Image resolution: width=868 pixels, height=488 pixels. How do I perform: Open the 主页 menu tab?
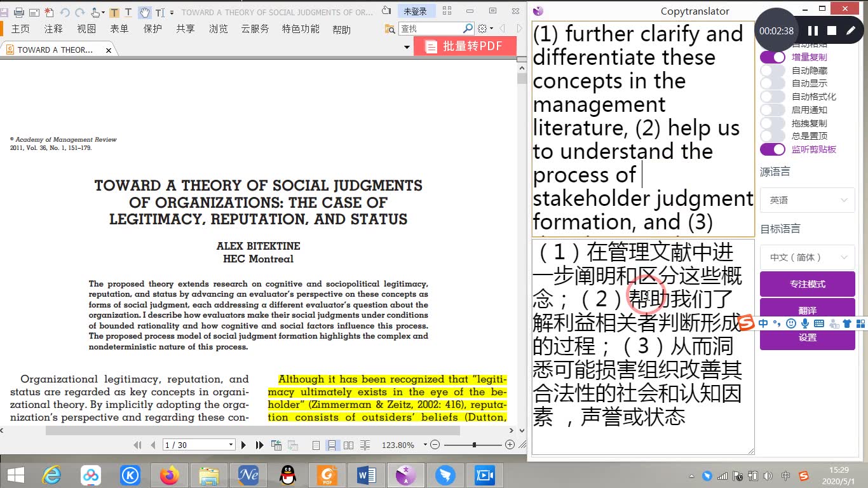(20, 29)
